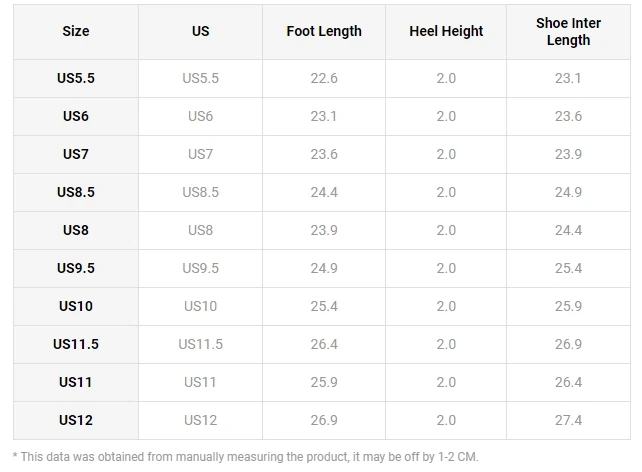Select shoe inter length 27.4 cell

coord(568,420)
